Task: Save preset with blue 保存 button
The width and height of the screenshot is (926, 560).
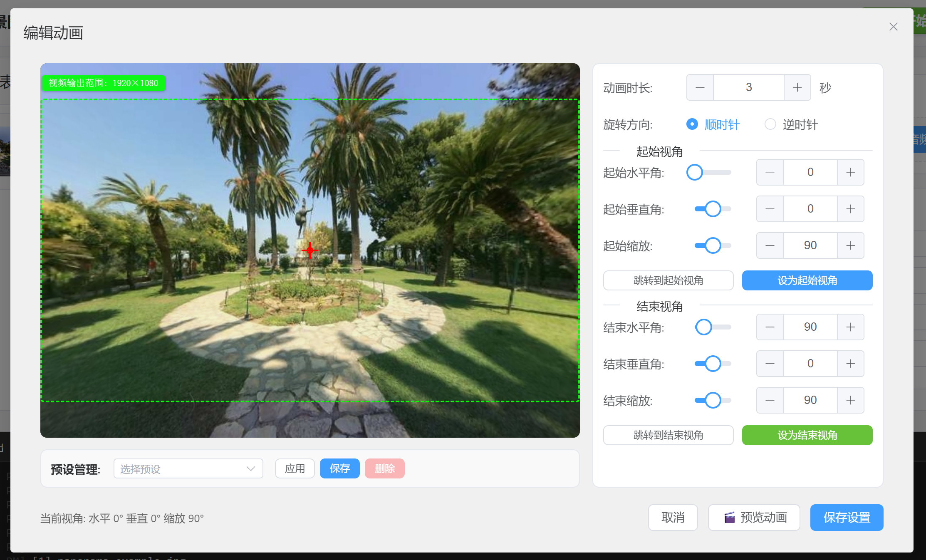Action: point(339,469)
